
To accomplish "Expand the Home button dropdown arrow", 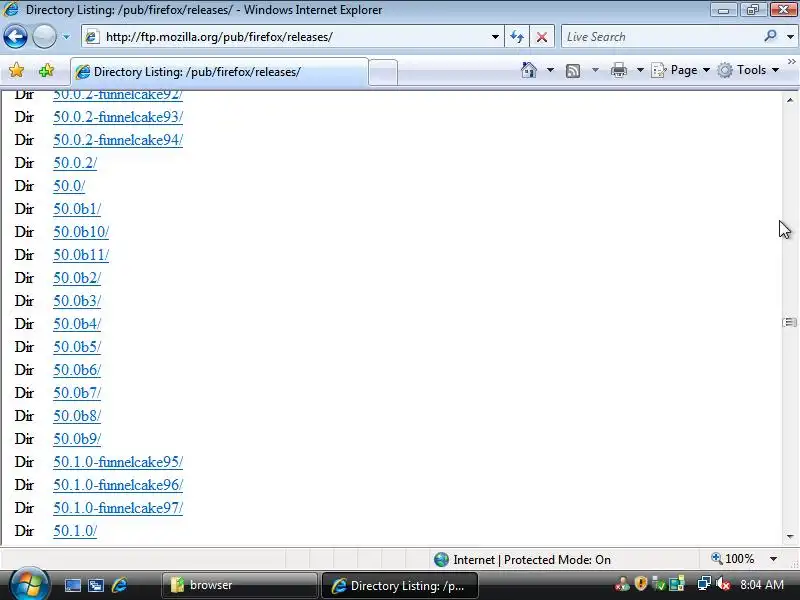I will [x=551, y=70].
